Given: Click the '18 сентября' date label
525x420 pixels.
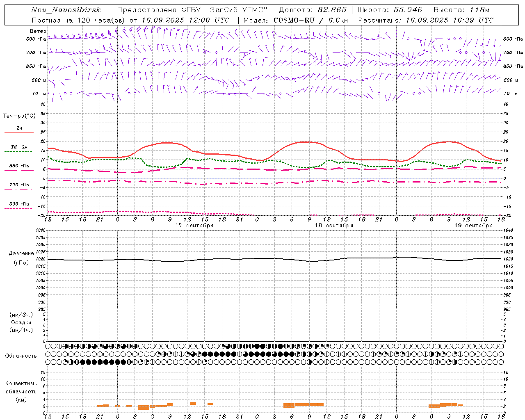Looking at the screenshot, I should point(334,226).
